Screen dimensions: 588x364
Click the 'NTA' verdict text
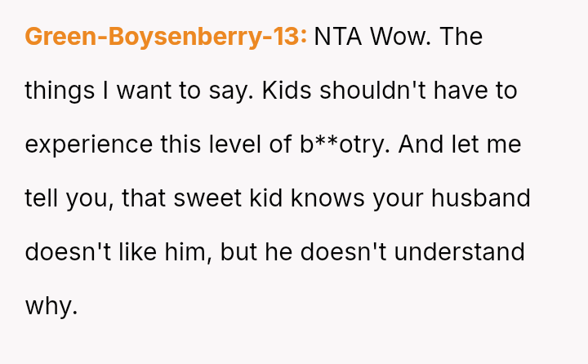tap(337, 37)
